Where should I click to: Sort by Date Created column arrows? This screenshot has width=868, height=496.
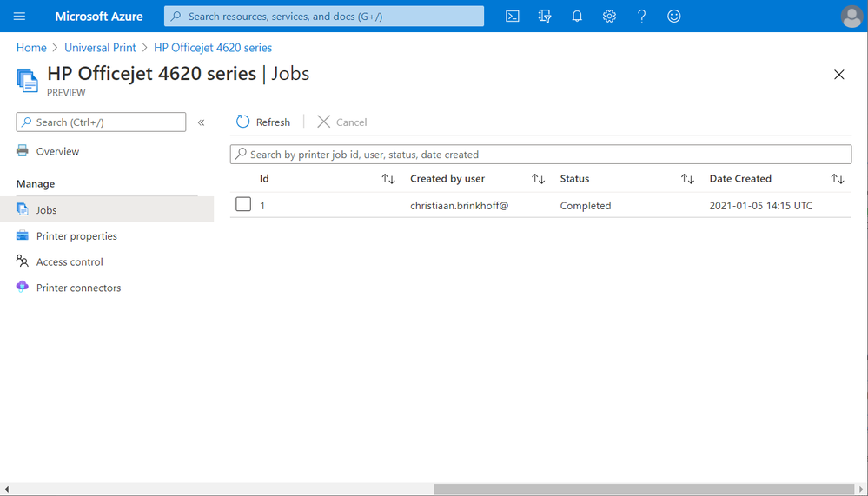pyautogui.click(x=837, y=179)
